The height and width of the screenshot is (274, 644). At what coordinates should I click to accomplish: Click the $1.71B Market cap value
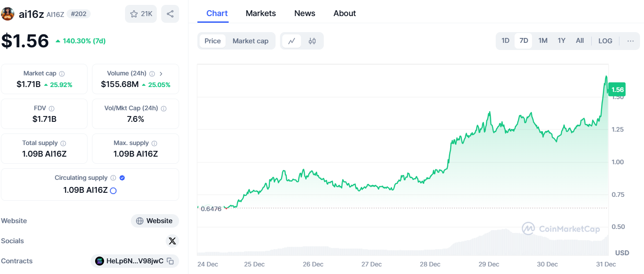click(28, 84)
